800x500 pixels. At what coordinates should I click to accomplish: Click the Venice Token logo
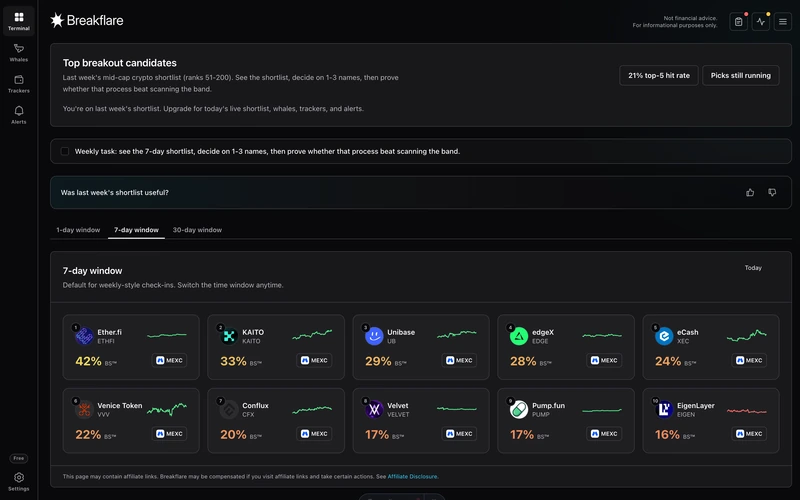[x=84, y=409]
